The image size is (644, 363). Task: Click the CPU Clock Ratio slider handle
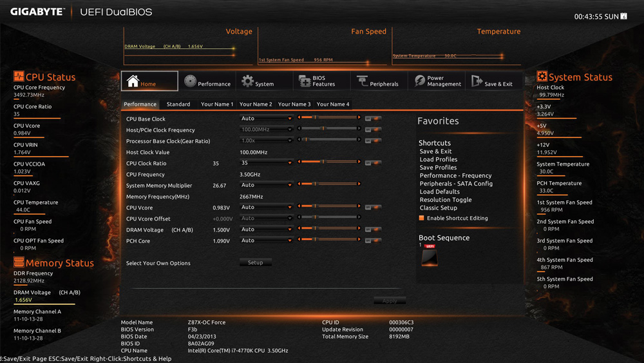[323, 162]
